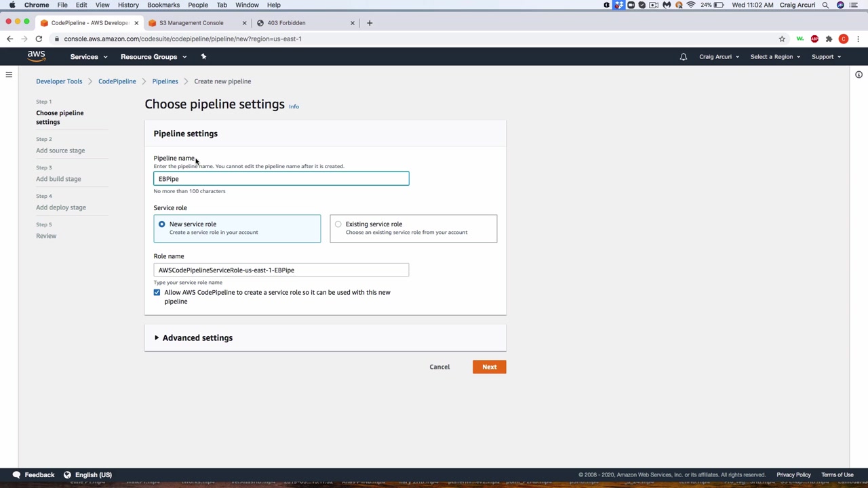Go to Pipelines breadcrumb link
The image size is (868, 488).
[x=165, y=81]
